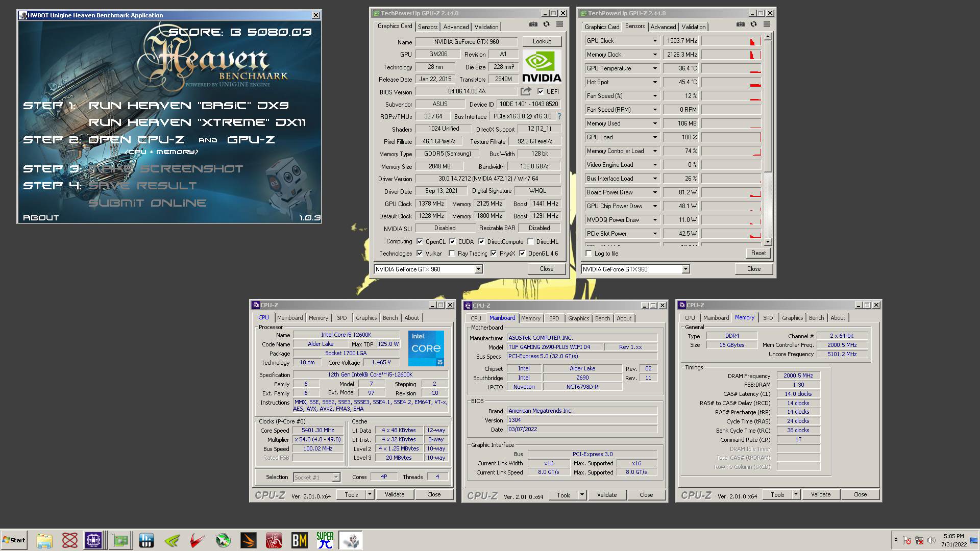This screenshot has height=551, width=980.
Task: Click Validate in CPU-Z Mainboard window
Action: [x=607, y=495]
